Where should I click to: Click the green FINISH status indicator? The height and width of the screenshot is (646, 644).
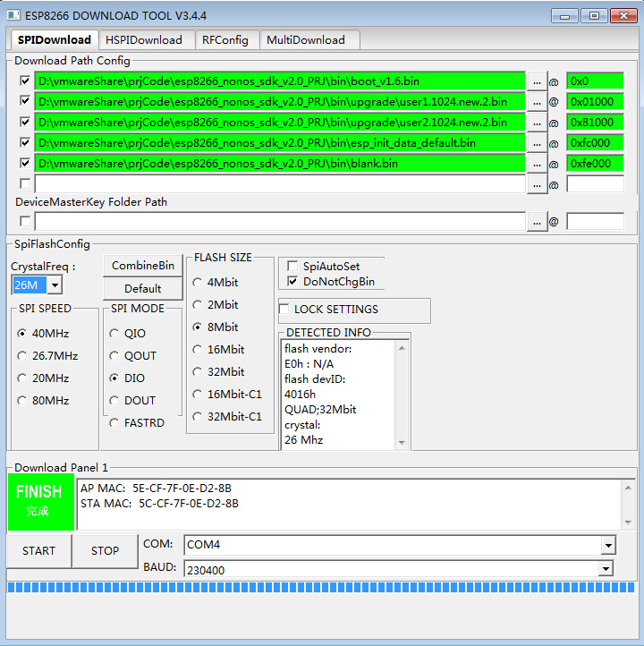(x=41, y=502)
